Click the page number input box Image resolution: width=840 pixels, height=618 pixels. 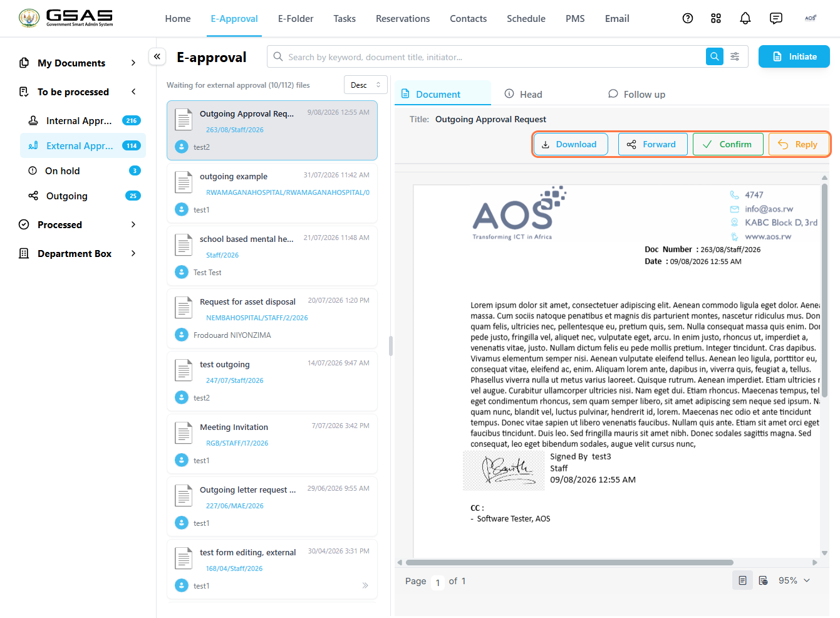point(437,582)
